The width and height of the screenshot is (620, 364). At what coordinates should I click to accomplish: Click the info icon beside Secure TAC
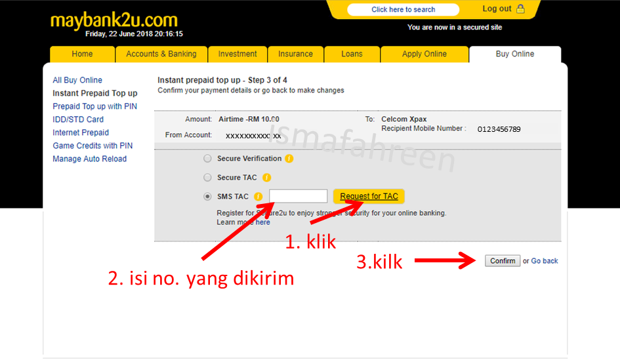click(267, 178)
